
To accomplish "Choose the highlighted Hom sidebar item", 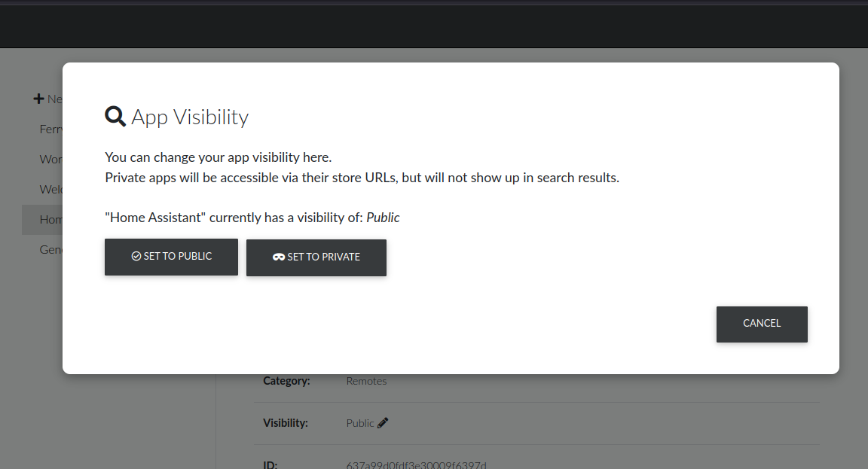I will point(50,219).
